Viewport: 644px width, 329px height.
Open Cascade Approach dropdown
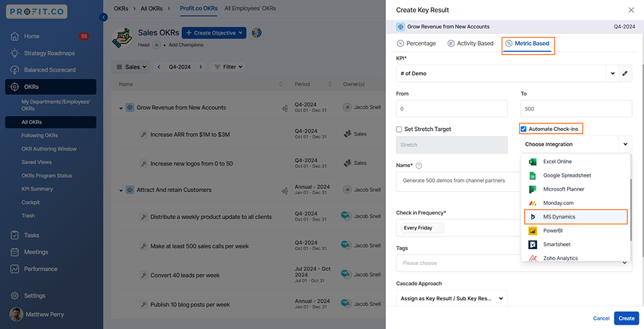[x=452, y=299]
